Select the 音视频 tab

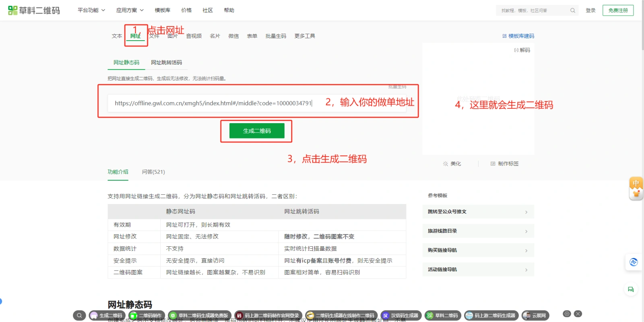tap(194, 36)
